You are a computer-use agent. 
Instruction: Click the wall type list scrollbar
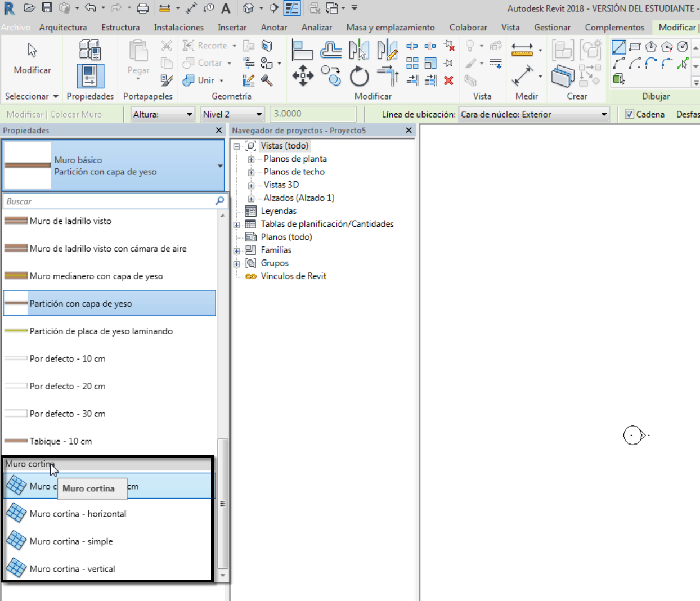click(x=223, y=504)
